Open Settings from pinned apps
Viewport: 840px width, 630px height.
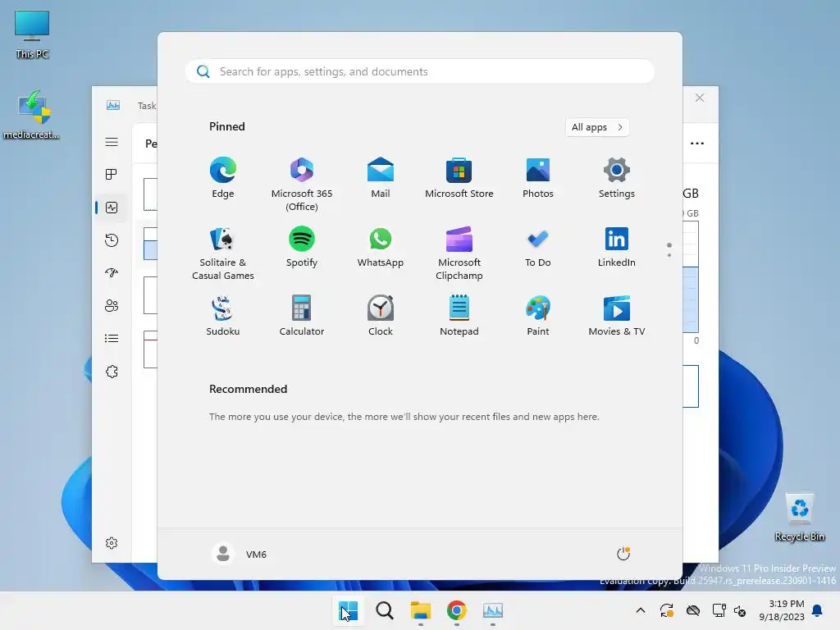[x=617, y=178]
